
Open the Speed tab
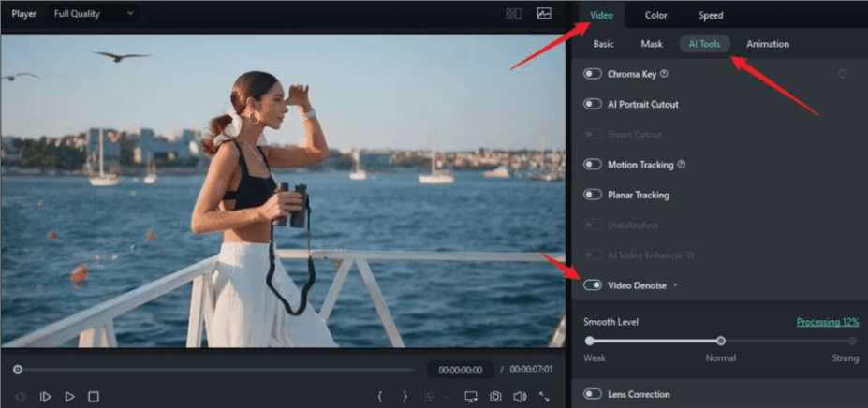(711, 15)
